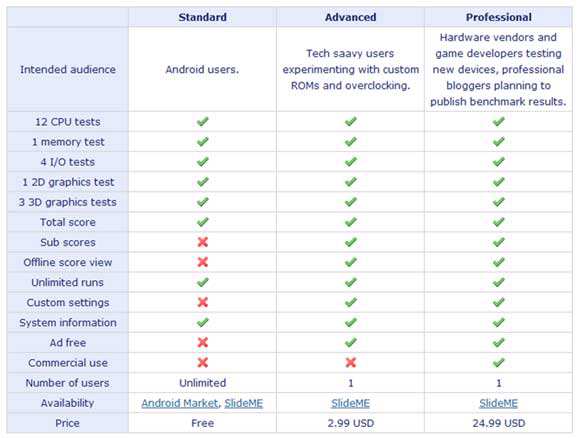Click the Intended audience row label
This screenshot has height=438, width=580.
[68, 70]
